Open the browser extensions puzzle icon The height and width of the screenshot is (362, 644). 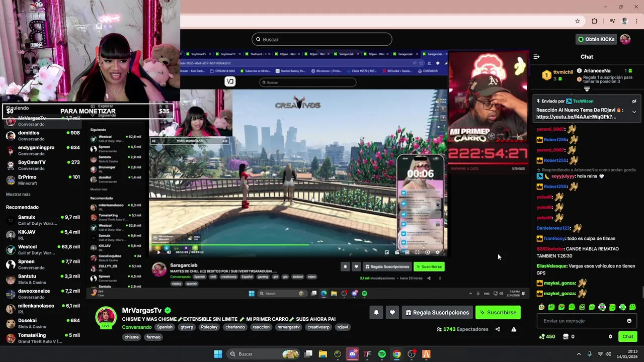pos(595,21)
